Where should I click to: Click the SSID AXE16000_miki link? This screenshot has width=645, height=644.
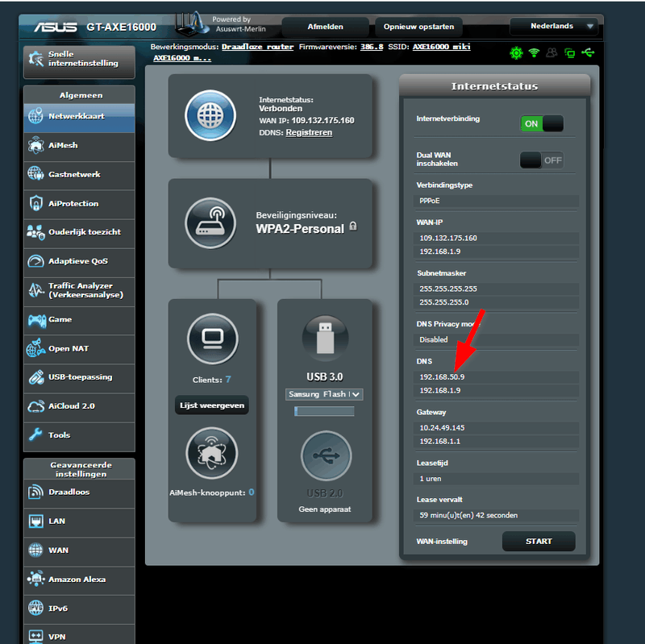(x=441, y=47)
